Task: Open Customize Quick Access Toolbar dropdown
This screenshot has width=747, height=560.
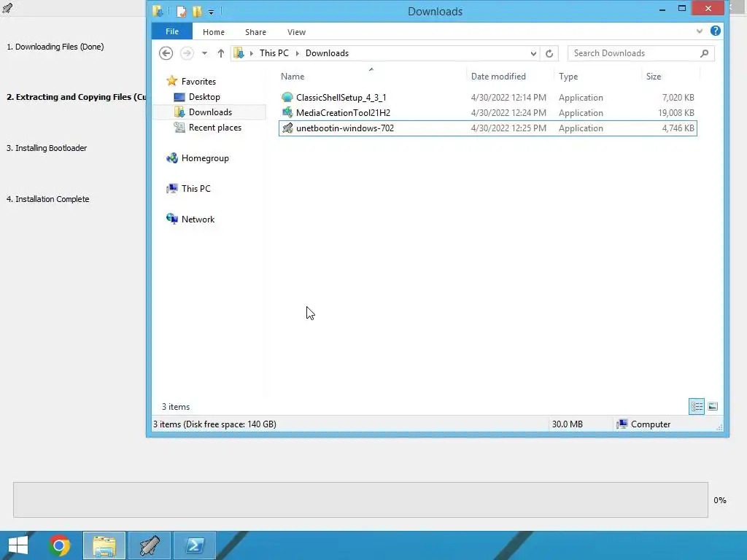Action: point(211,12)
